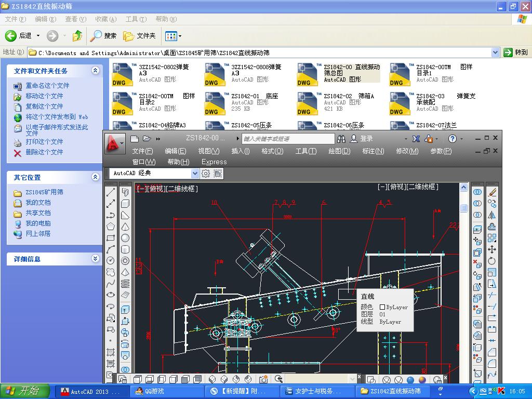Collapse the 文件和文件夹任务 panel

[95, 71]
